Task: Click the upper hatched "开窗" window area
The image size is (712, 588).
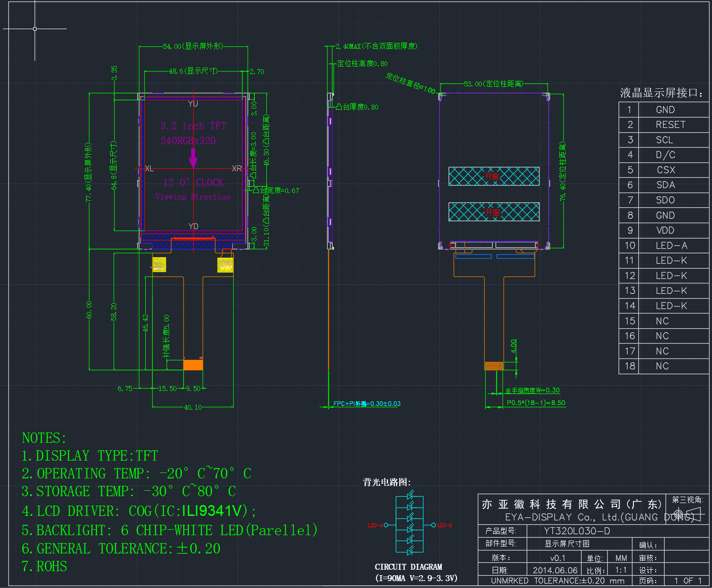Action: [494, 176]
